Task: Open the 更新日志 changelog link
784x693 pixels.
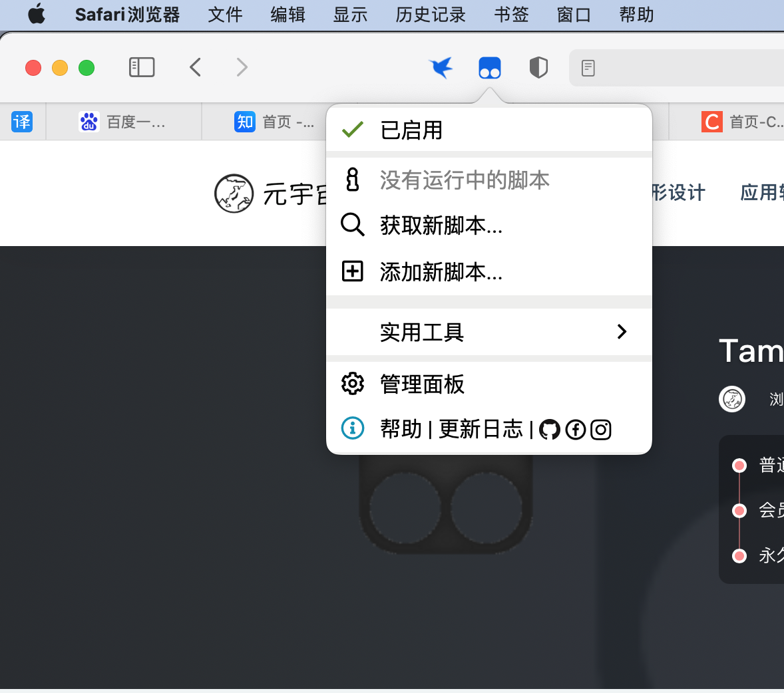Action: pos(481,429)
